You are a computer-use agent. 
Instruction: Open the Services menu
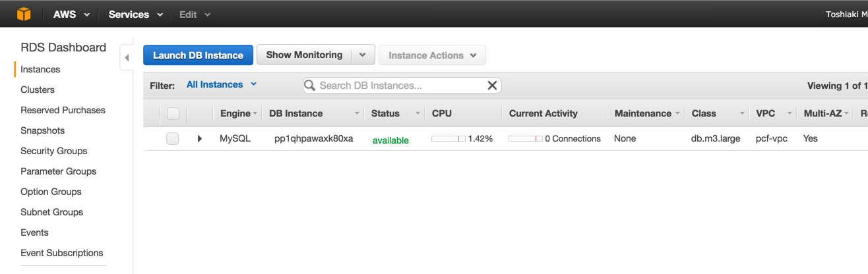[135, 14]
